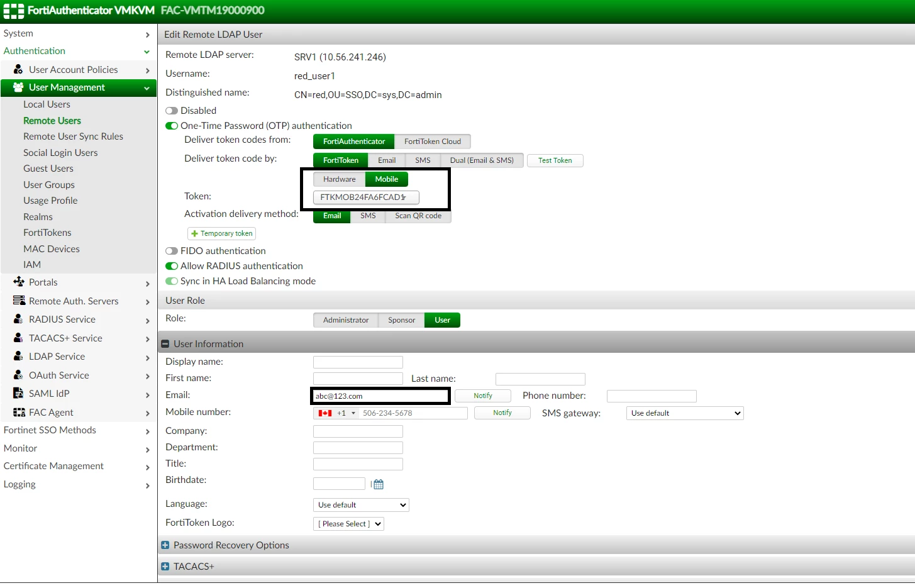The image size is (915, 588).
Task: Click the OAuth Service icon
Action: (x=18, y=375)
